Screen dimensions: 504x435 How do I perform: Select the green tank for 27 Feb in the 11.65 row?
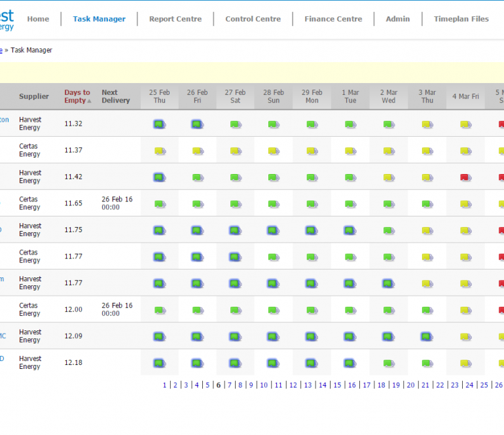[x=235, y=204]
